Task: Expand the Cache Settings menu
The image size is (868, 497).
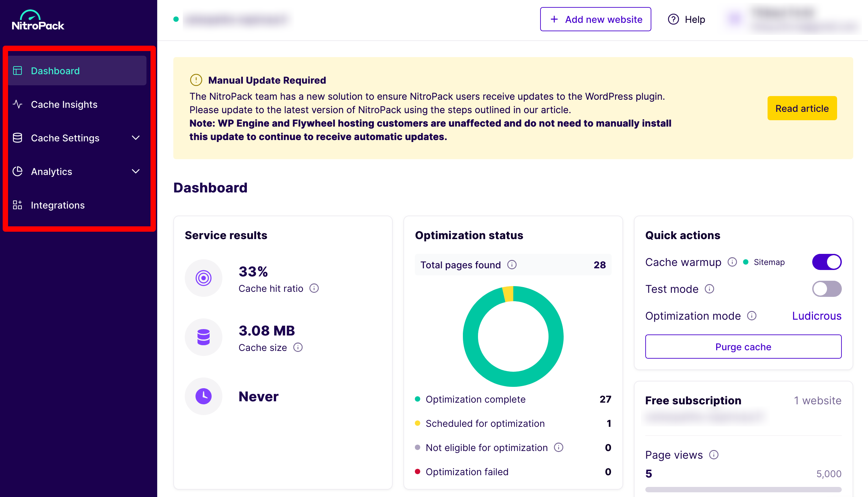Action: [136, 138]
